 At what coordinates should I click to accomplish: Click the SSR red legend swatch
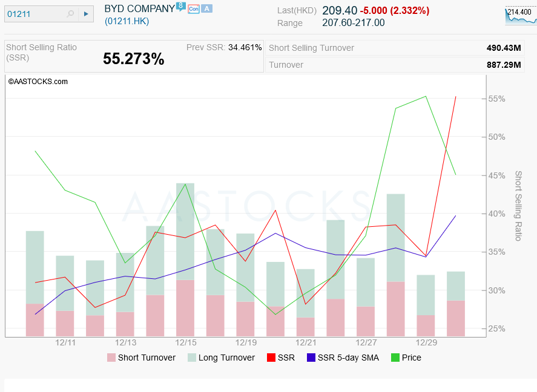coord(271,358)
